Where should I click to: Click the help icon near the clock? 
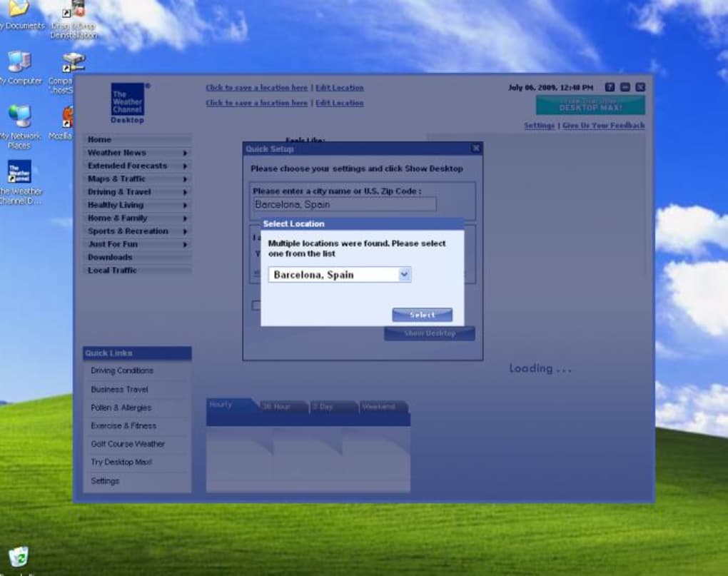(610, 86)
